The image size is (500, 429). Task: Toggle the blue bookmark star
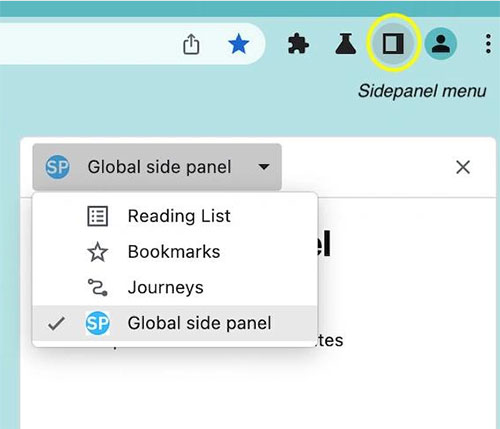click(239, 44)
